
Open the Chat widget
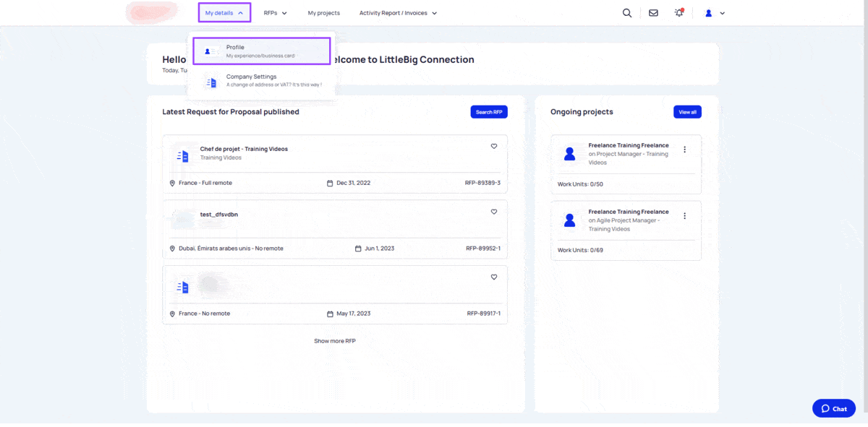pos(834,408)
